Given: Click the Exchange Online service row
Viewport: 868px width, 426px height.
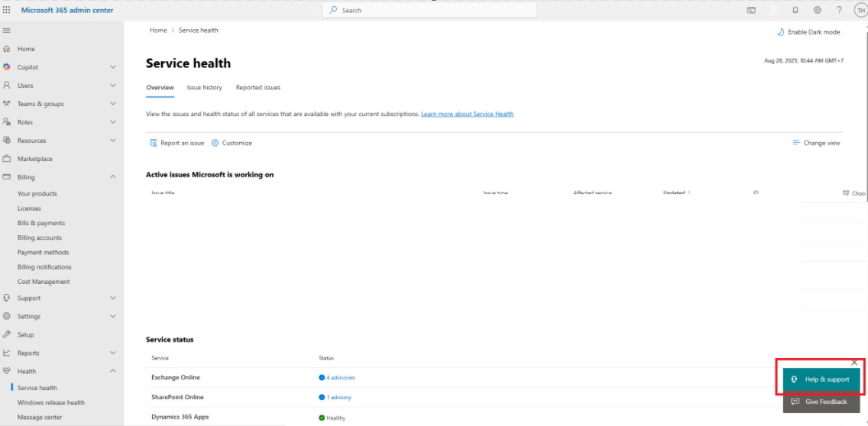Looking at the screenshot, I should coord(462,377).
